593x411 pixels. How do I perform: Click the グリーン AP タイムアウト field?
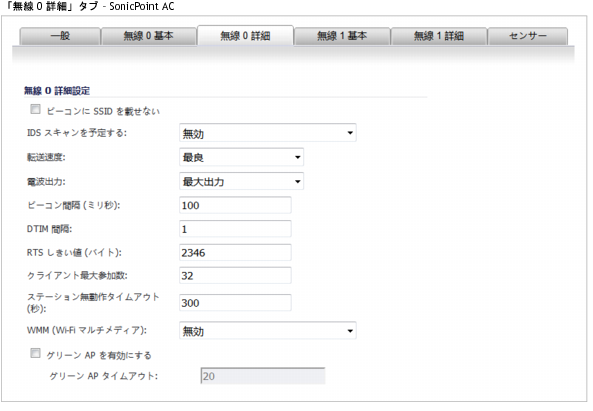(x=262, y=376)
